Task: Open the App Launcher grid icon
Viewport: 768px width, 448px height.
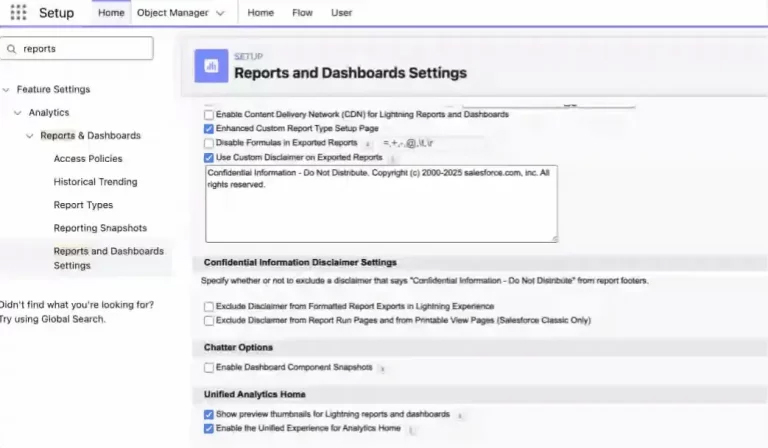Action: [x=18, y=13]
